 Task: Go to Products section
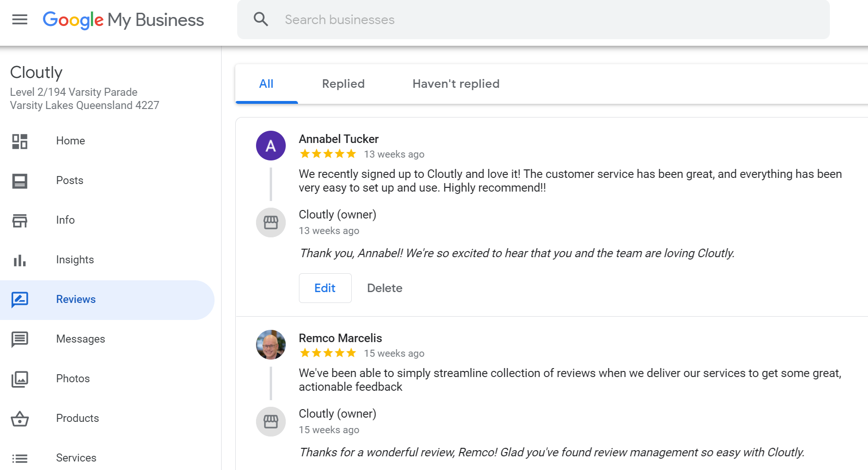[77, 418]
